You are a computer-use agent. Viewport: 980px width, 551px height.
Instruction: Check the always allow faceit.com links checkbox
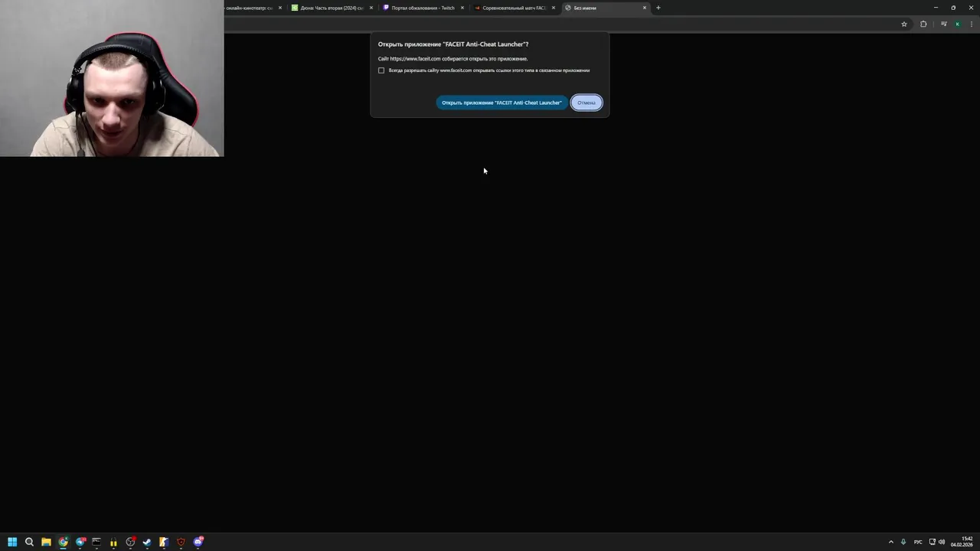[x=381, y=70]
